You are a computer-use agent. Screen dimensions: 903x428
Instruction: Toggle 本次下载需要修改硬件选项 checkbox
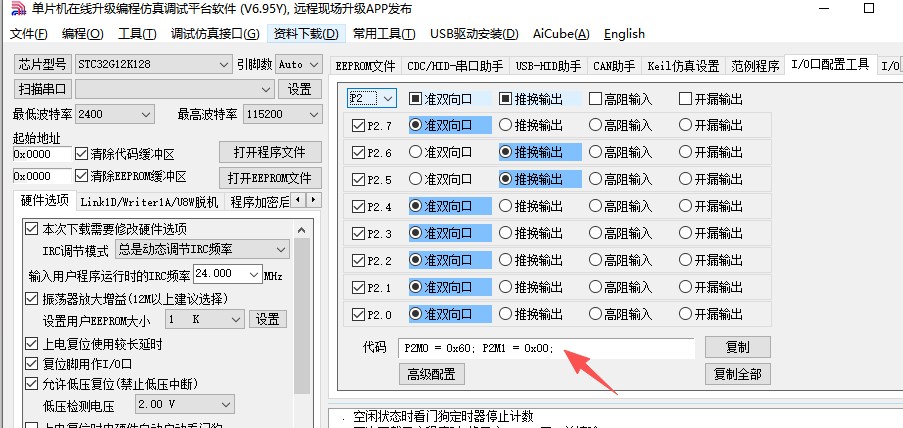point(31,229)
